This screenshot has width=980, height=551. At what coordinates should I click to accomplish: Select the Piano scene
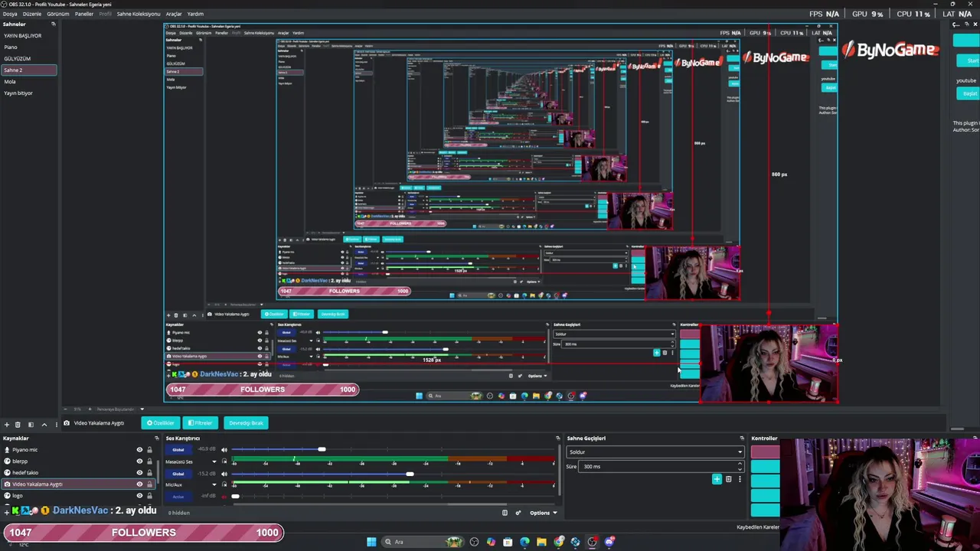click(28, 47)
